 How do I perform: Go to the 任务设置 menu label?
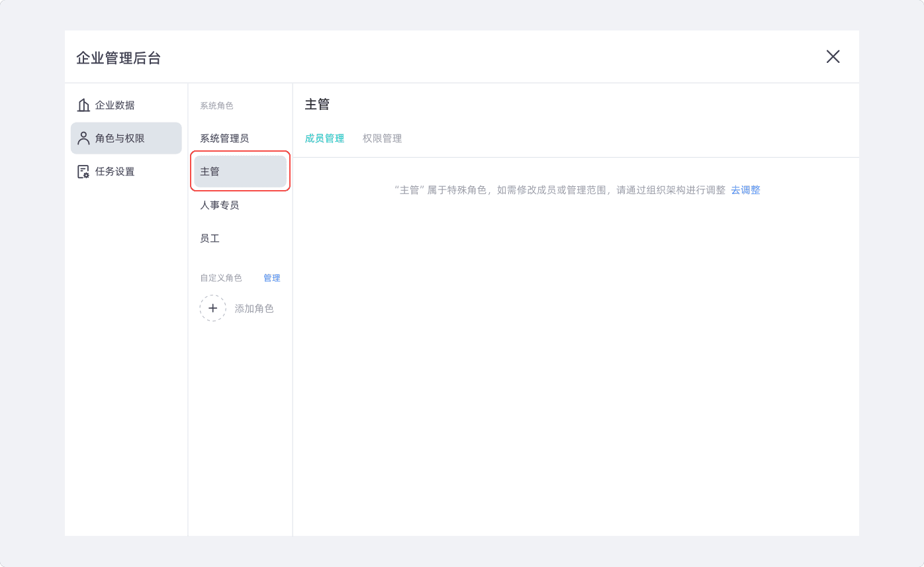click(x=115, y=172)
